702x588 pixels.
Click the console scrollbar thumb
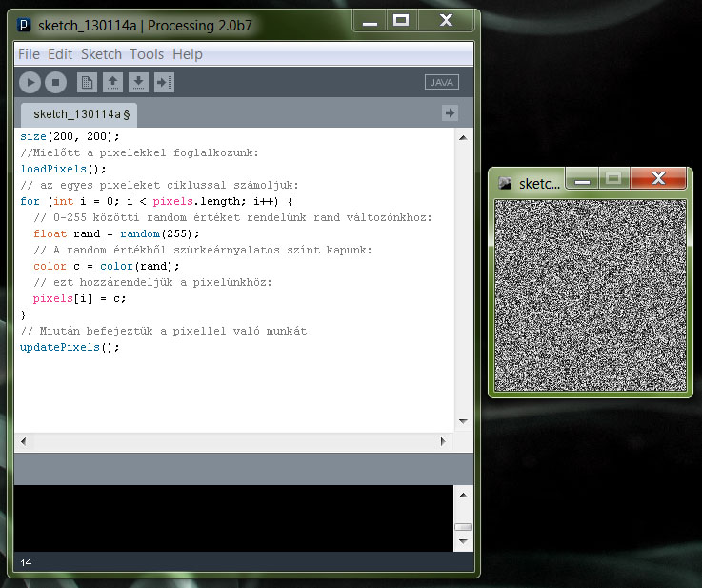pos(463,526)
